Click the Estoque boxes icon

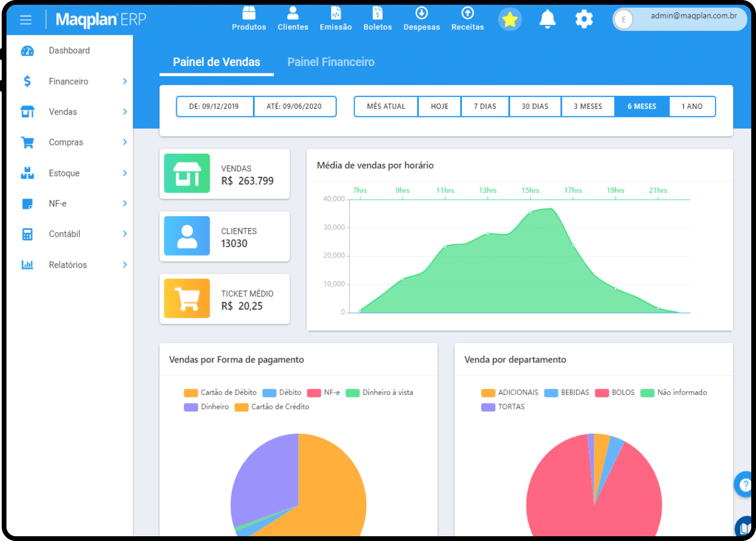pos(27,173)
